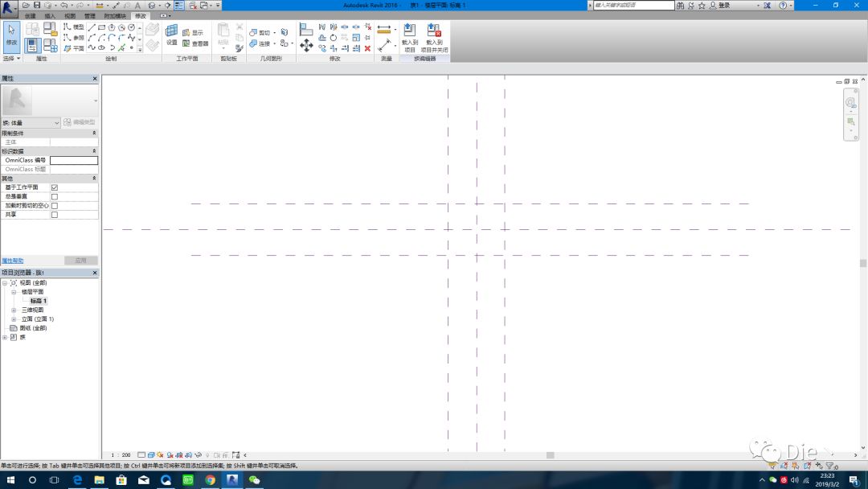Screen dimensions: 868x489
Task: Collapse the 楼层平面 tree node
Action: point(14,292)
